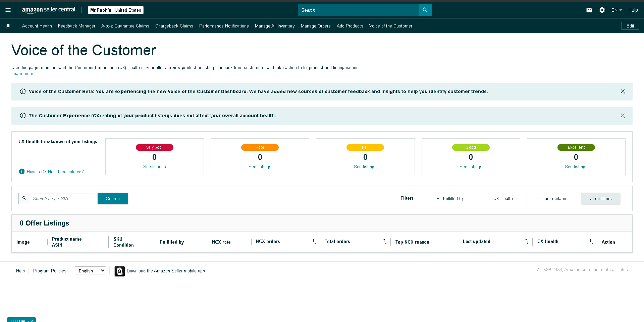Screen dimensions: 644x322
Task: Click the magnifier icon beside Search title, ASIN
Action: [x=24, y=198]
